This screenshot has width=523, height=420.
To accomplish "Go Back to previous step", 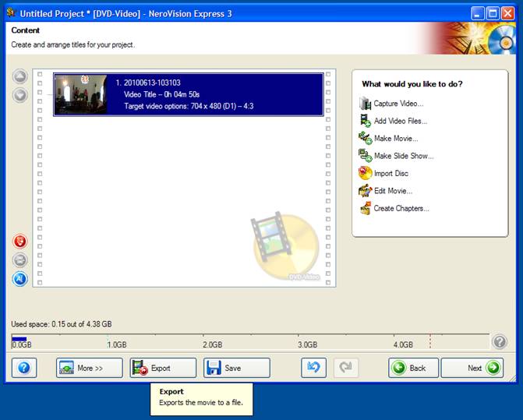I will (413, 368).
